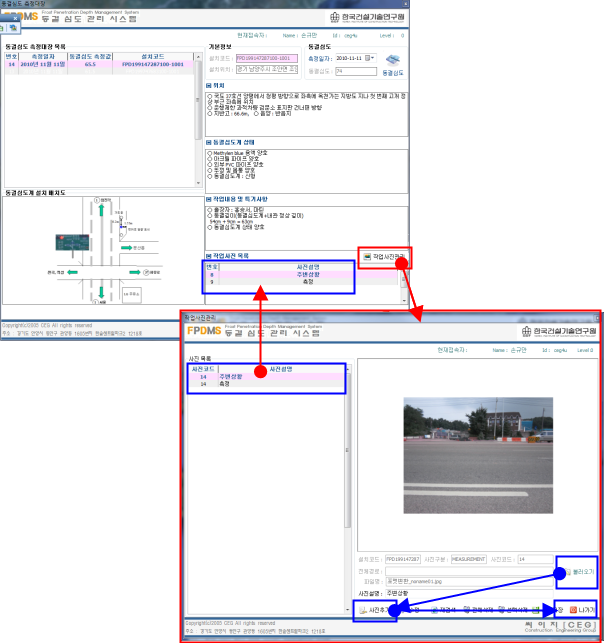Collapse the 동결심도계 상태 section expander
The height and width of the screenshot is (643, 604).
209,142
